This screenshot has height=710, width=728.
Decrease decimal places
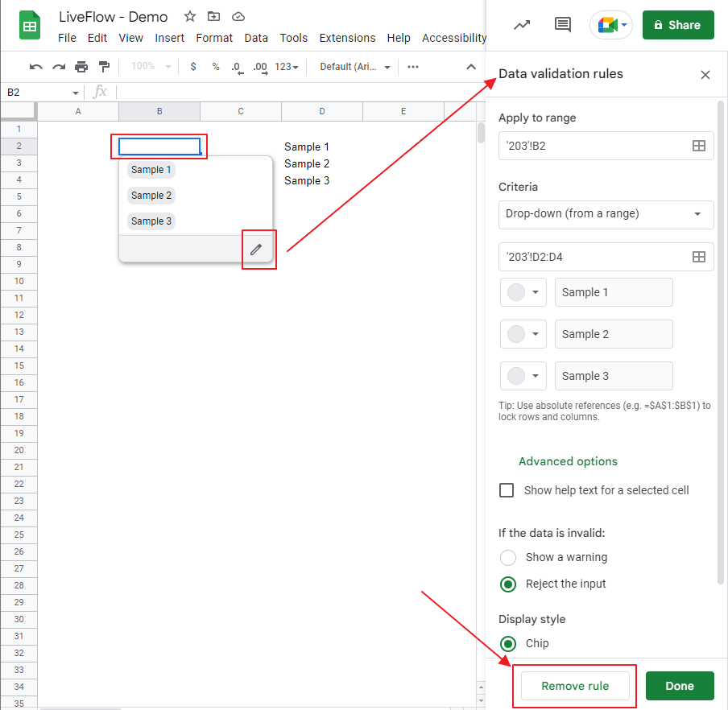[238, 68]
